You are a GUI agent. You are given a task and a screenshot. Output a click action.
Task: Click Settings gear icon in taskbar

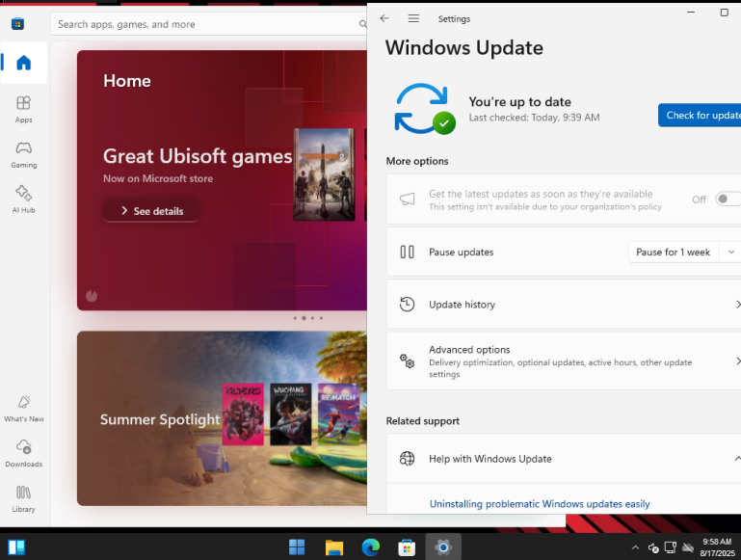[443, 547]
